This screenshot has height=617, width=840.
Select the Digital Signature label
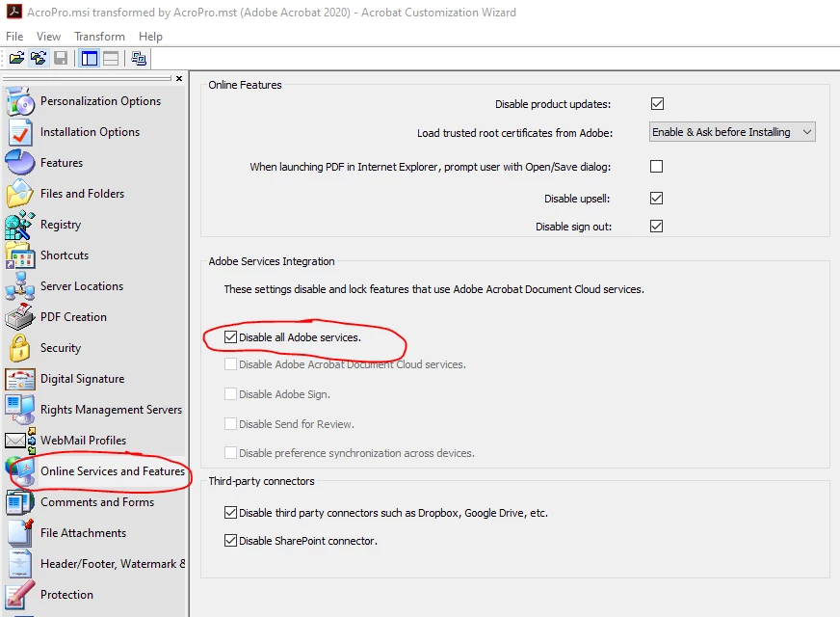[83, 379]
